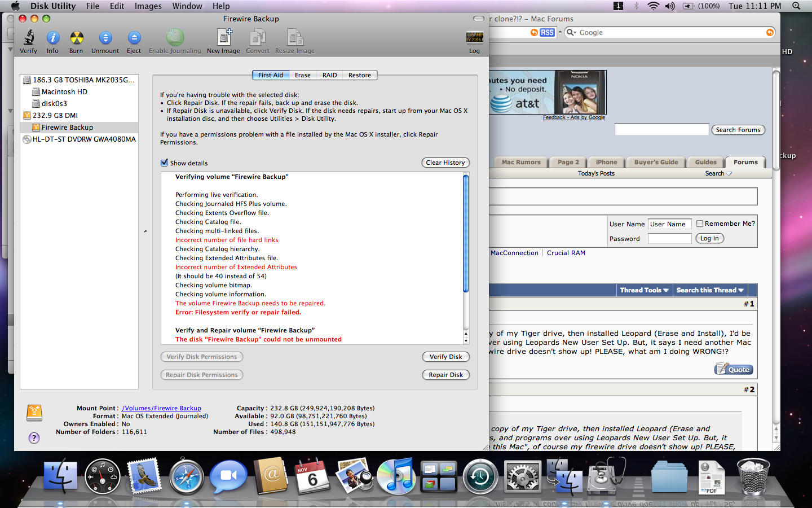Image resolution: width=812 pixels, height=508 pixels.
Task: Click the Convert toolbar icon
Action: coord(257,38)
